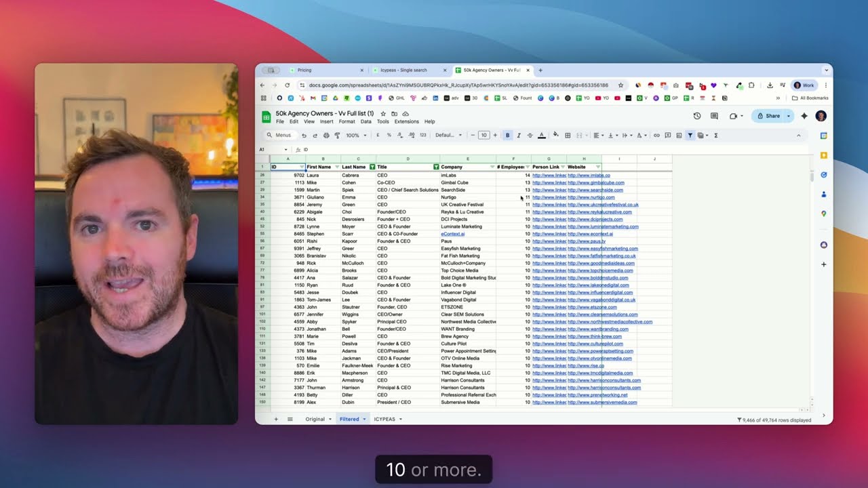Insert chart from toolbar
The width and height of the screenshot is (868, 488).
click(679, 136)
